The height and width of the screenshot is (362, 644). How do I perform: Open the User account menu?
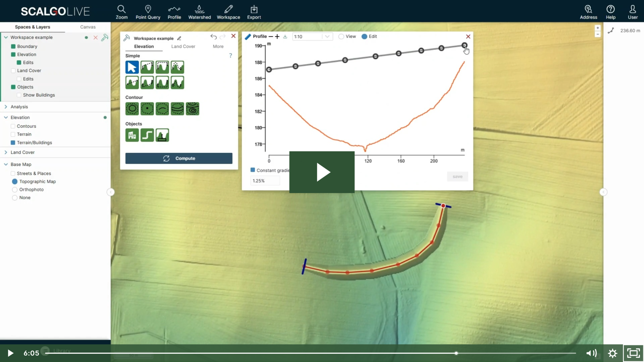[x=633, y=12]
